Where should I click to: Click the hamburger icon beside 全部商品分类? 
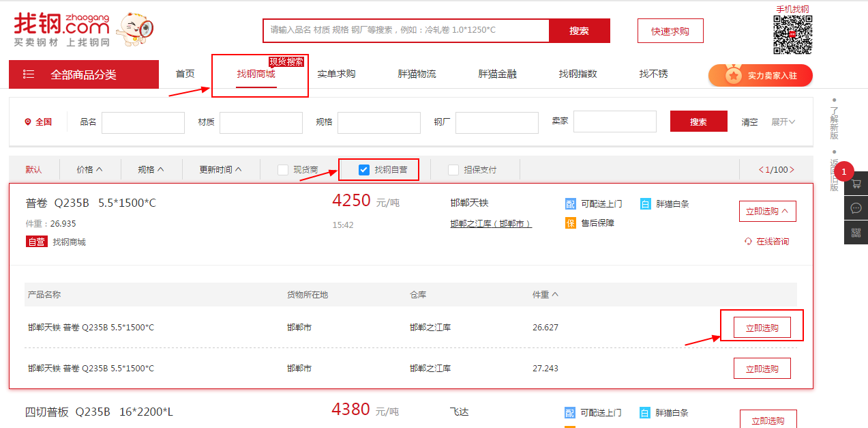29,74
